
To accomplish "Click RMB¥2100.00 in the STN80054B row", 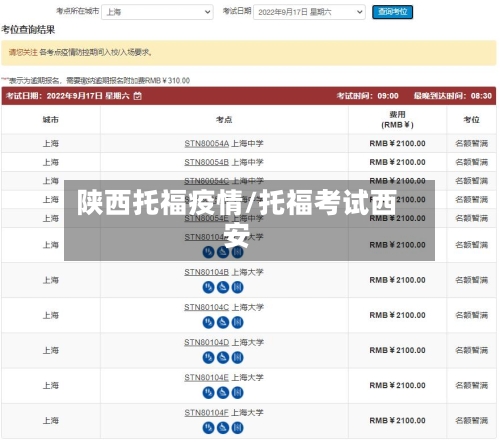I will tap(397, 162).
